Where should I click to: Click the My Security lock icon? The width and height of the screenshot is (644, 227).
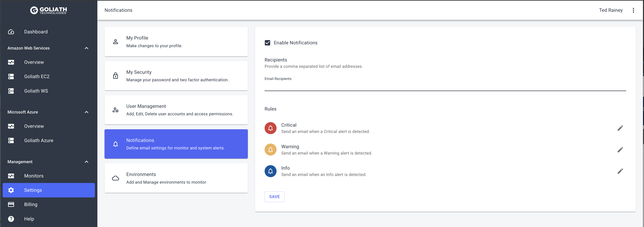(115, 76)
